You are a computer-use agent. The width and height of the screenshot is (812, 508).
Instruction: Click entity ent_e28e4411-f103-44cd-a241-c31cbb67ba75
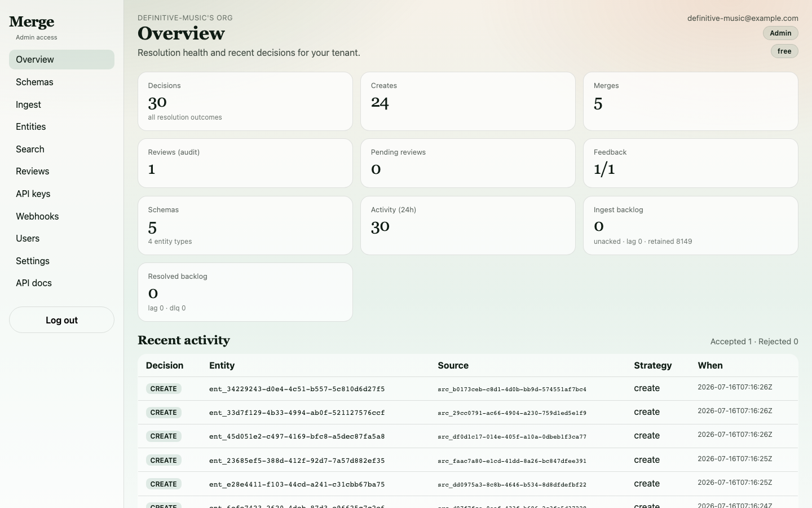(x=297, y=484)
